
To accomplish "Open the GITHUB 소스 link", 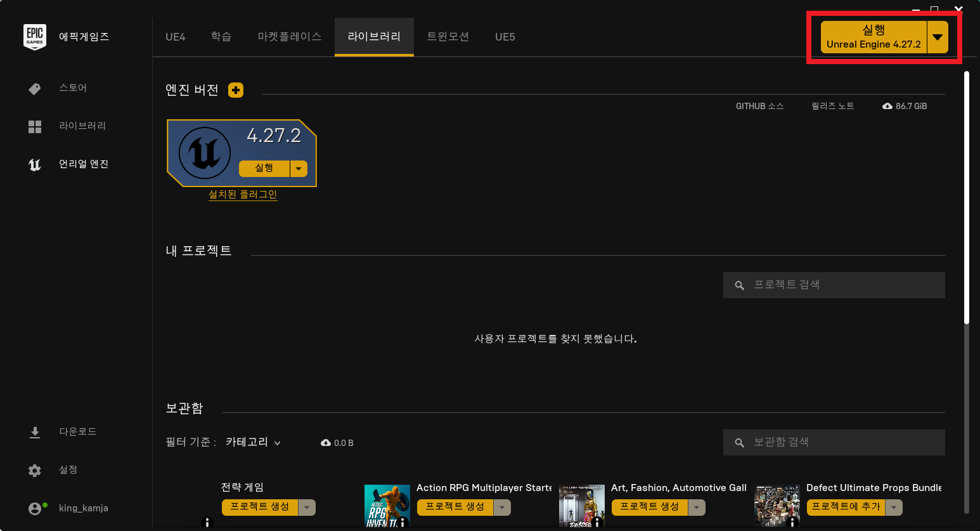I will point(759,106).
